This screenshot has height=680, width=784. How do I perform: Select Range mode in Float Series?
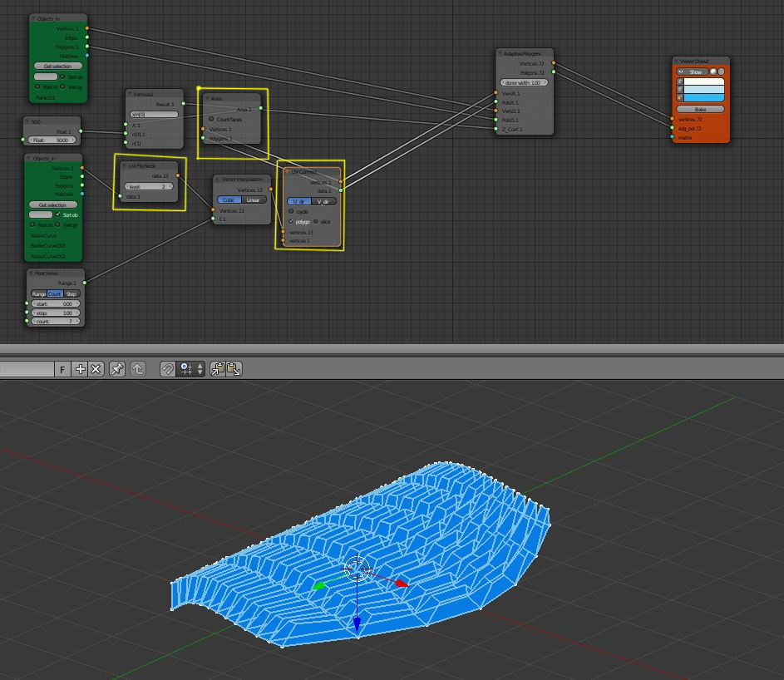(x=39, y=294)
